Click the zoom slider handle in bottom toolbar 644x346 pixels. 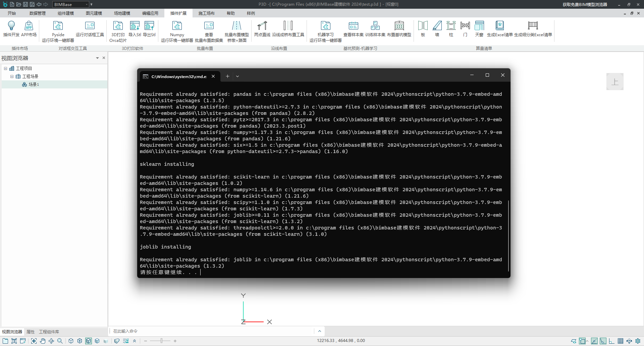coord(161,341)
